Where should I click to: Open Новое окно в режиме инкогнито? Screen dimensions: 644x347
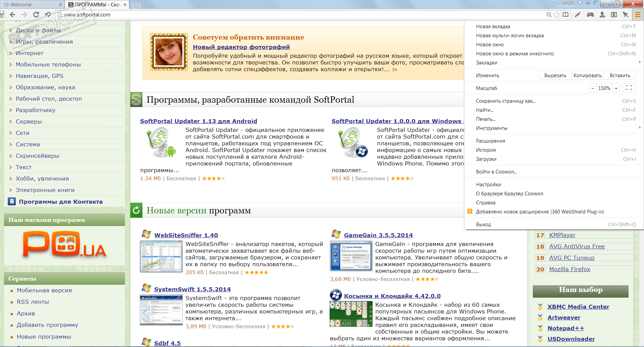(554, 54)
